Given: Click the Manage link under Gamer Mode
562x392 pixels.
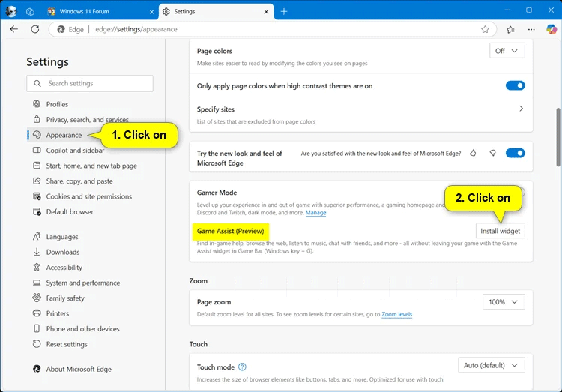Looking at the screenshot, I should [315, 213].
